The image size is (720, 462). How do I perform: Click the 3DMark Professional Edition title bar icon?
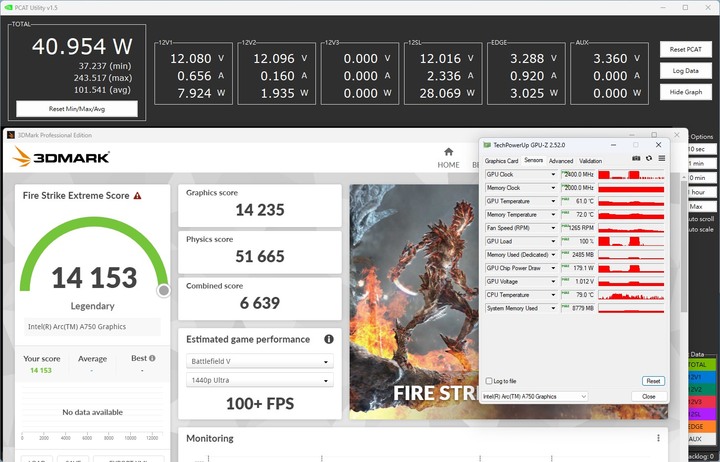click(x=11, y=135)
